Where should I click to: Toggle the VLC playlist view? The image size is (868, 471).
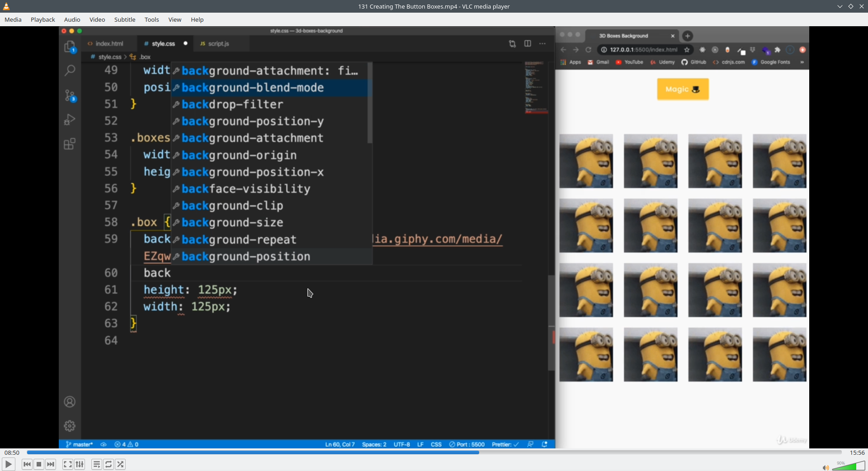tap(96, 464)
